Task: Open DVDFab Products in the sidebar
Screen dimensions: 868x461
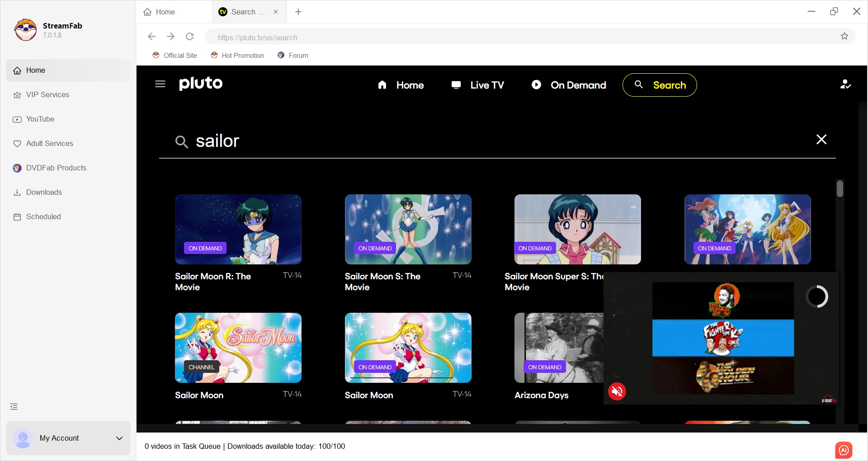Action: coord(68,168)
